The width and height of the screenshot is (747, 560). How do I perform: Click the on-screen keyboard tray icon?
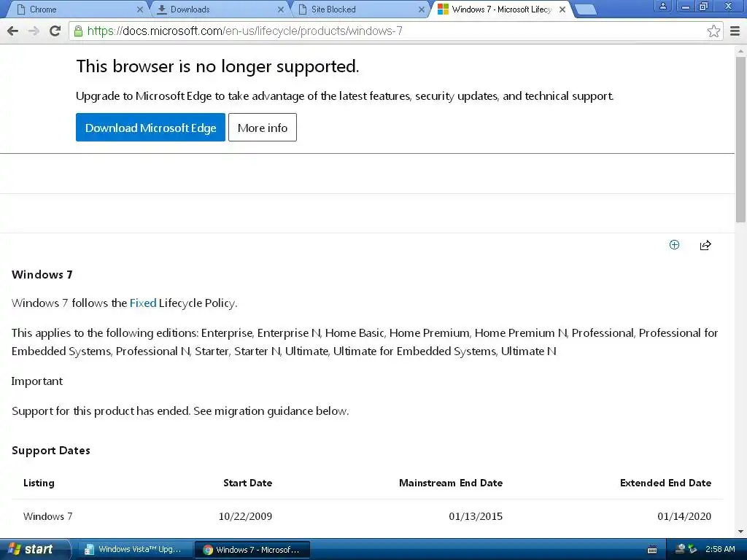tap(652, 550)
